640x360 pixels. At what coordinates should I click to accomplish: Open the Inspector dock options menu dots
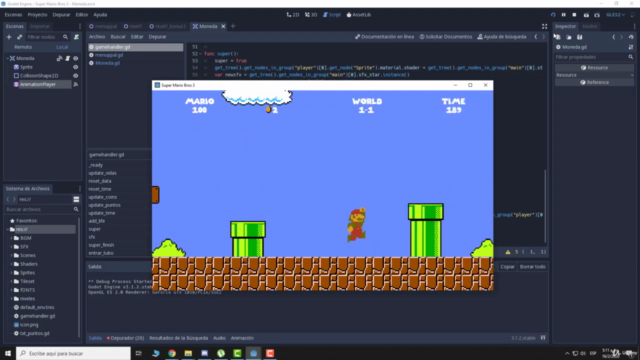[x=635, y=27]
